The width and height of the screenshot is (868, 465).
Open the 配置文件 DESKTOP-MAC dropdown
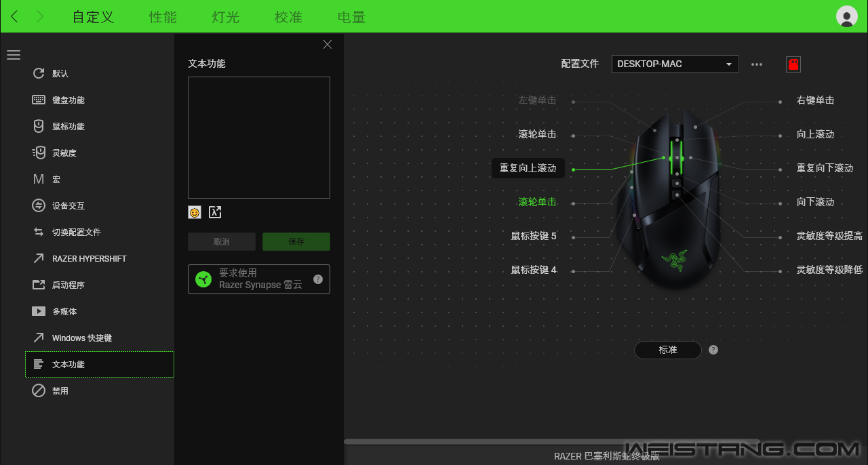coord(675,64)
